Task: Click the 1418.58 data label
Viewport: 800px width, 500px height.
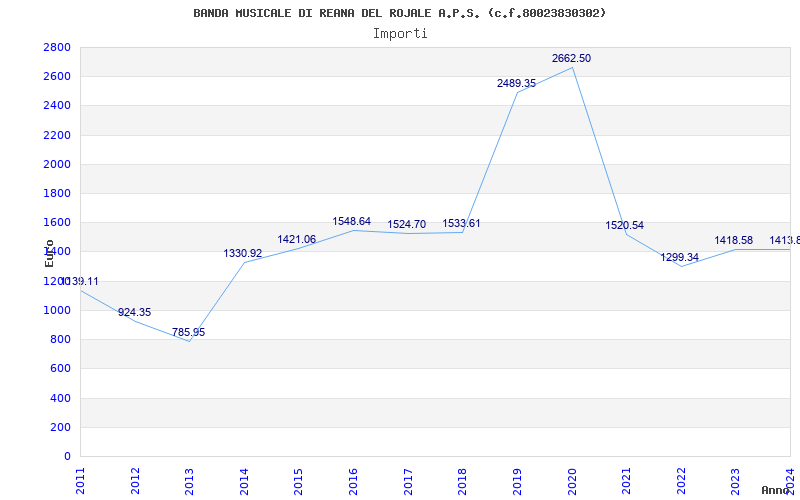Action: click(x=734, y=240)
